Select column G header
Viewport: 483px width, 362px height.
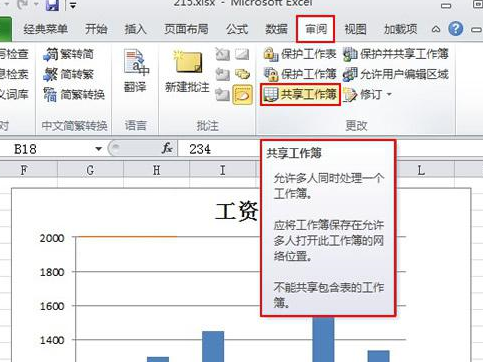90,170
